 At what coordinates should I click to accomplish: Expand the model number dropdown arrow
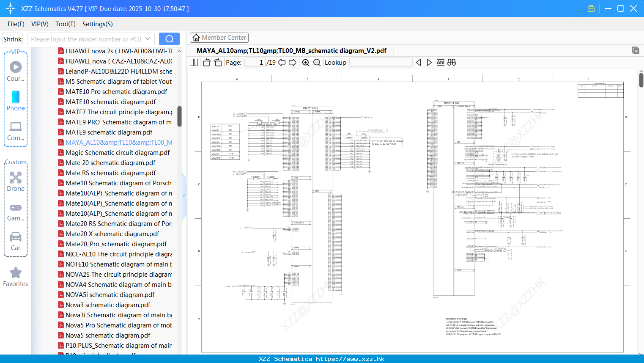coord(148,39)
